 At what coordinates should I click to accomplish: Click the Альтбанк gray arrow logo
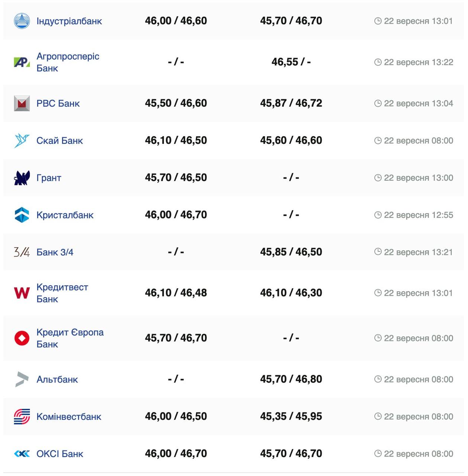22,379
